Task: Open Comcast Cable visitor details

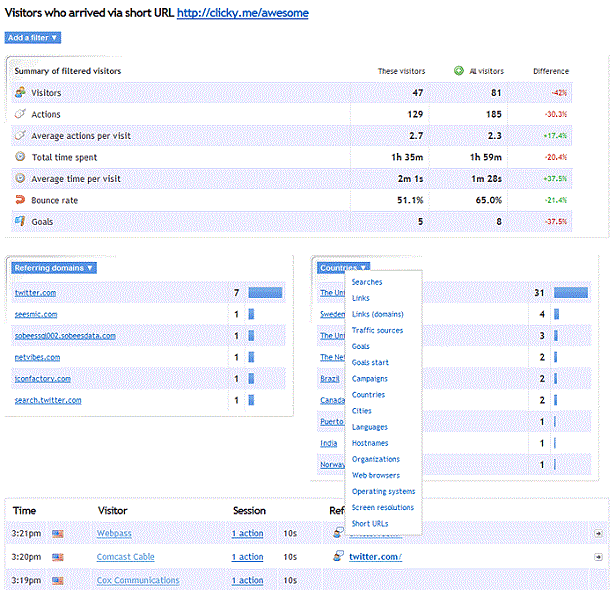Action: tap(125, 557)
